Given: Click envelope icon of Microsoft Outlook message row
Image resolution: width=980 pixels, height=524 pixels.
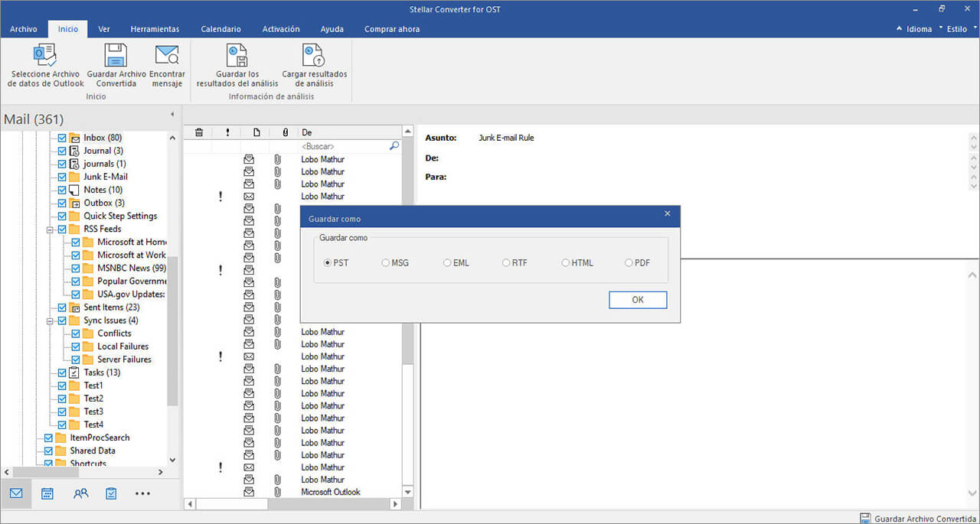Looking at the screenshot, I should [249, 492].
